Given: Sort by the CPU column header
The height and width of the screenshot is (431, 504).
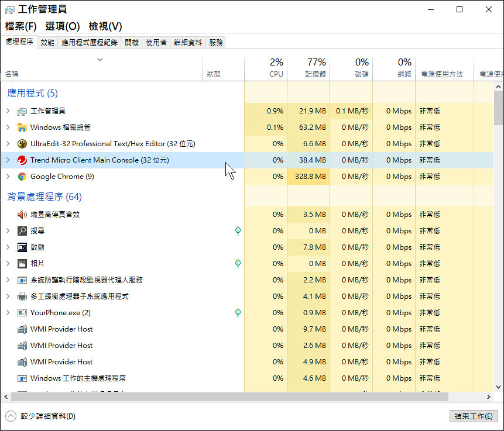Looking at the screenshot, I should pyautogui.click(x=266, y=69).
